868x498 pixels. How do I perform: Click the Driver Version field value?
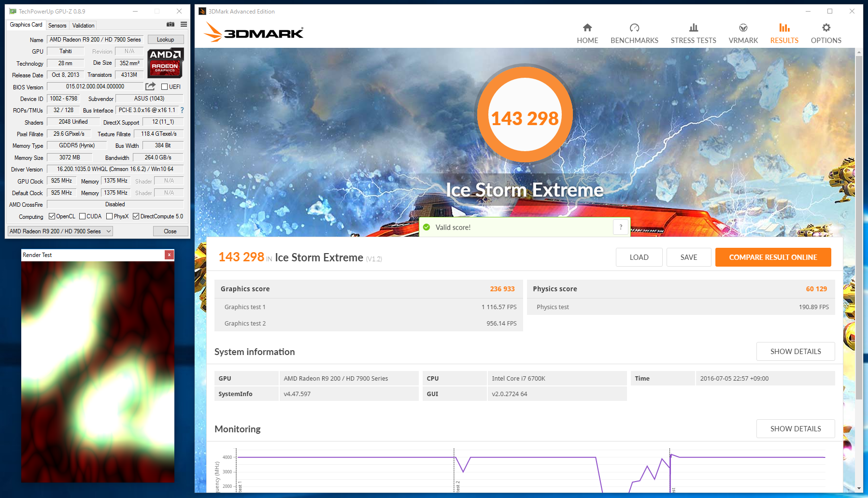[115, 169]
